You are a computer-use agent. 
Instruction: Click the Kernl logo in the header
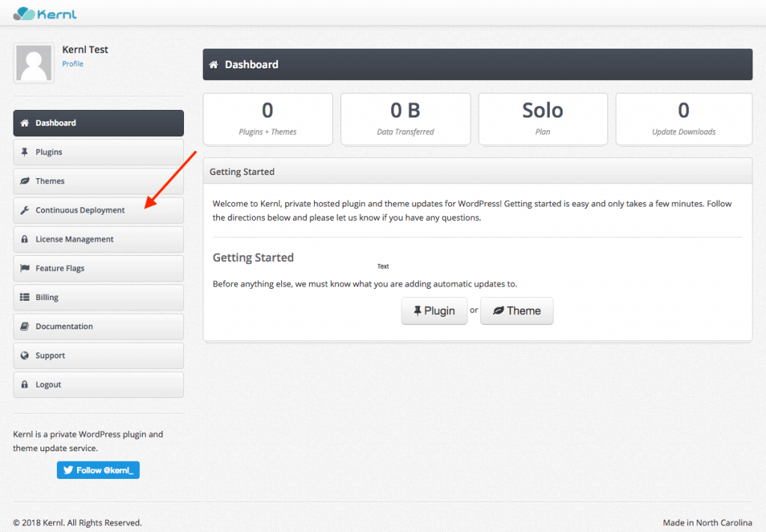click(x=45, y=13)
